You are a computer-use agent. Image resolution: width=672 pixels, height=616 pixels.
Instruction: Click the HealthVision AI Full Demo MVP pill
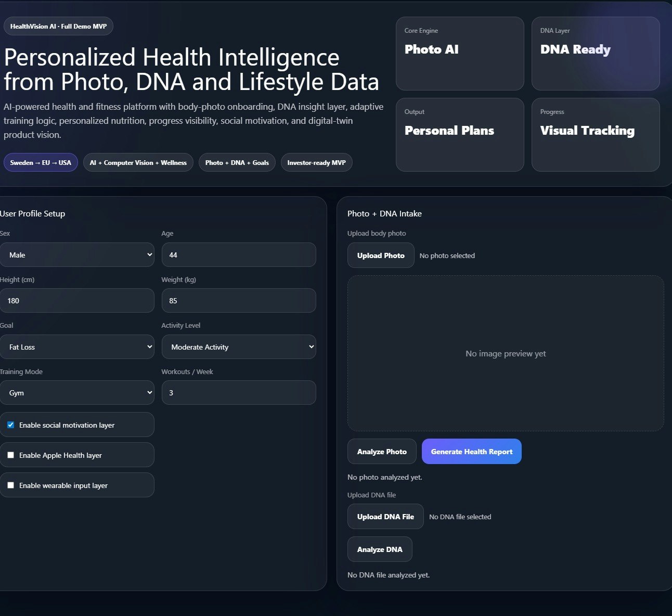(58, 26)
